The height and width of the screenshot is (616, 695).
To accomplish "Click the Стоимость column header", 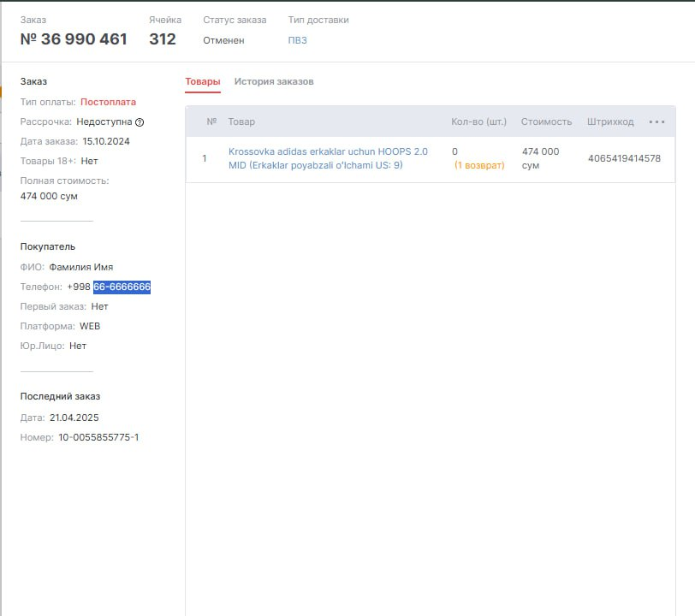I will coord(546,121).
